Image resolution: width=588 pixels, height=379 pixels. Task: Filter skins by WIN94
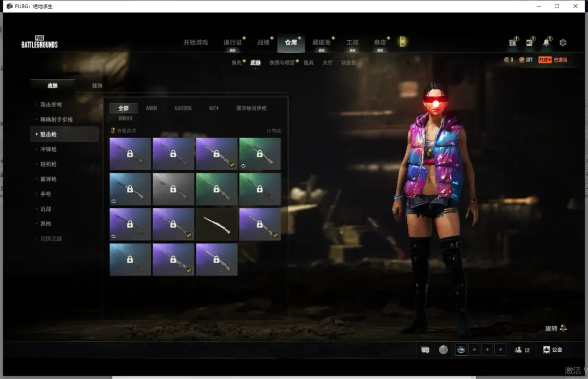coord(125,119)
